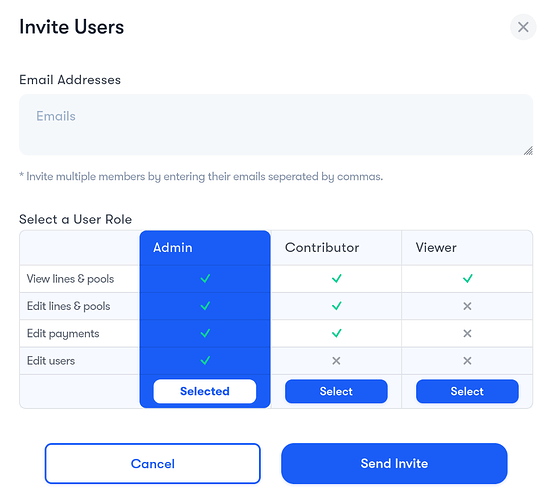Click Contributor's Edit lines & pools checkmark

[336, 306]
